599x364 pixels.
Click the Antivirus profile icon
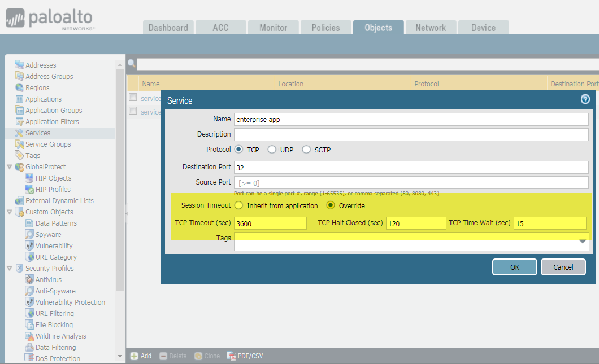tap(29, 279)
